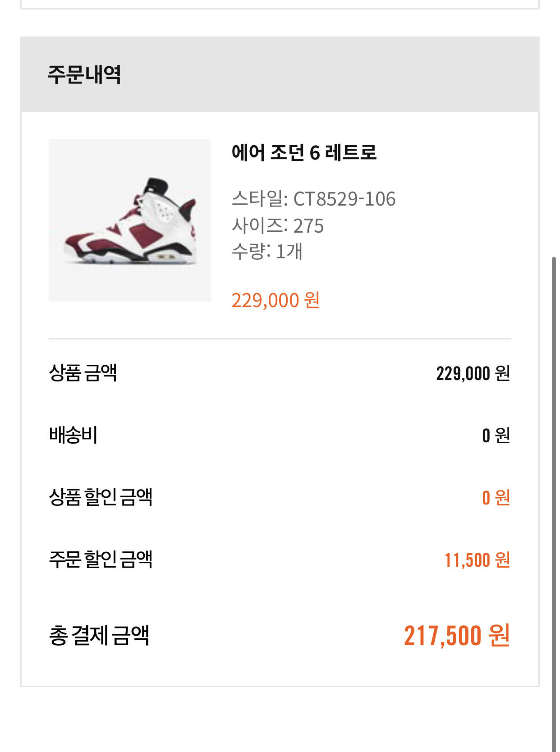The height and width of the screenshot is (752, 560).
Task: Click the 상품 금액 label
Action: coord(83,373)
